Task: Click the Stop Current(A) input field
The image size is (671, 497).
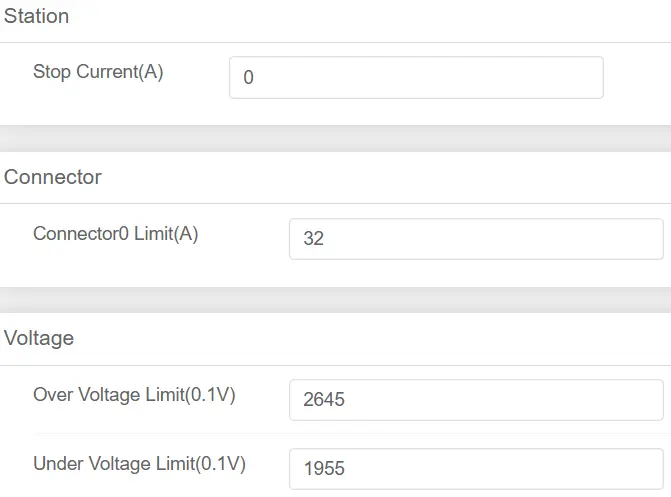Action: 416,77
